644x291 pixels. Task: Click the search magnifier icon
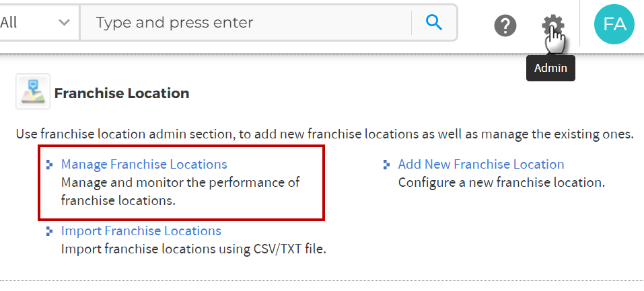tap(434, 22)
